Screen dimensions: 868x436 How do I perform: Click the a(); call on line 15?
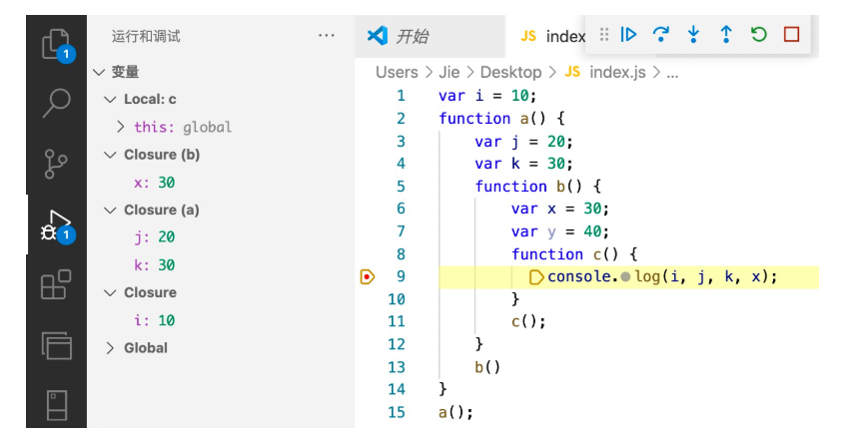coord(455,412)
